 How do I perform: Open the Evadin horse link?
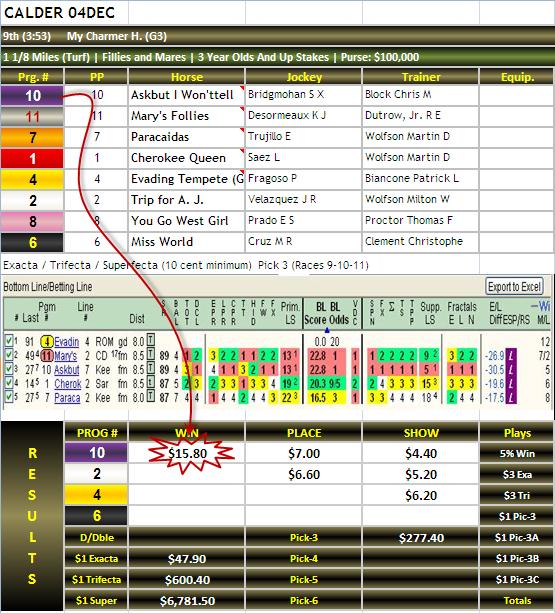66,342
